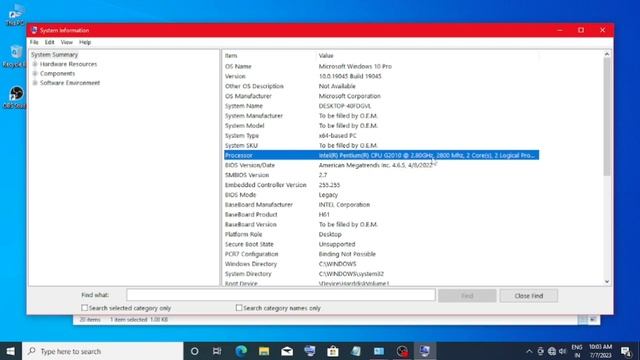Select the BIOS Version/Date row

pyautogui.click(x=381, y=165)
